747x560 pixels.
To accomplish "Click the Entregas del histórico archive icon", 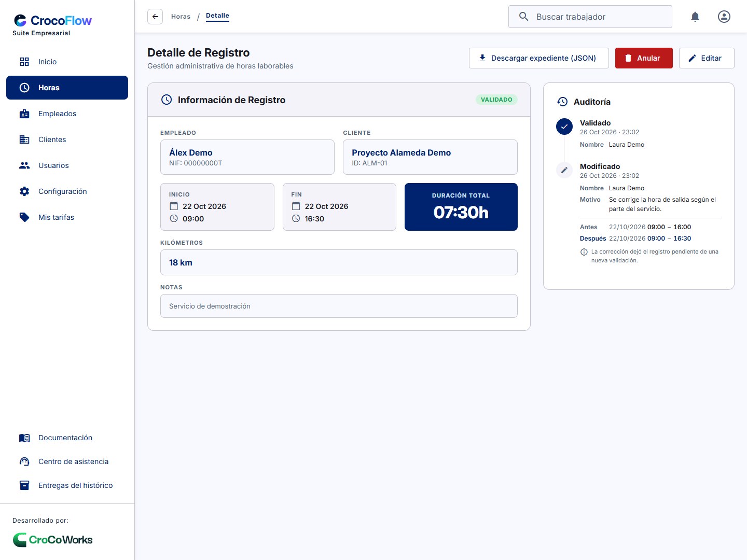I will point(24,485).
